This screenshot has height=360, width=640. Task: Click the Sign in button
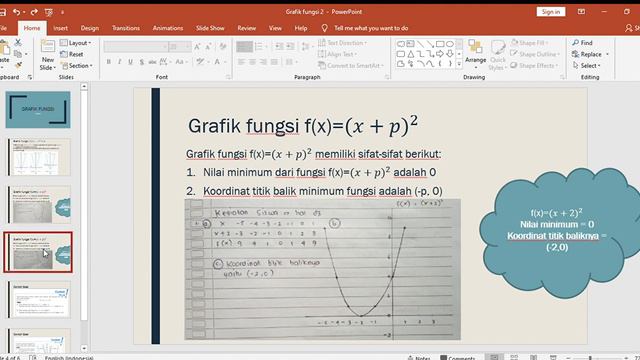tap(551, 12)
